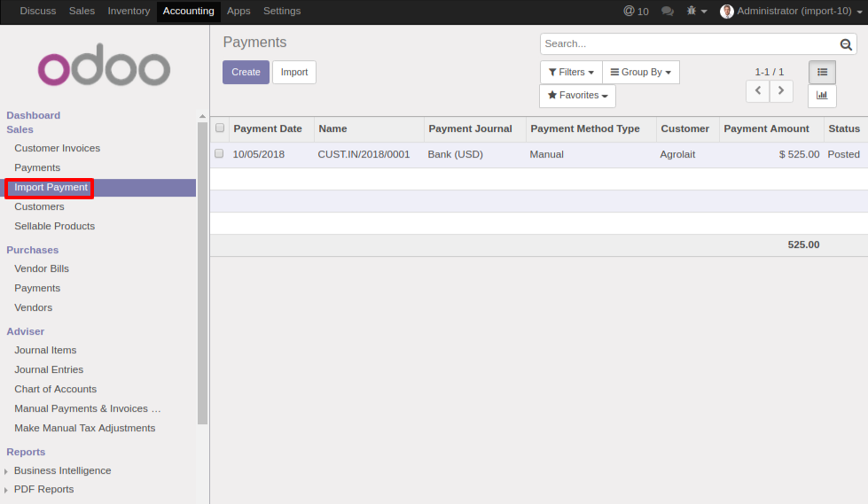
Task: Expand the Business Intelligence reports item
Action: [x=62, y=470]
